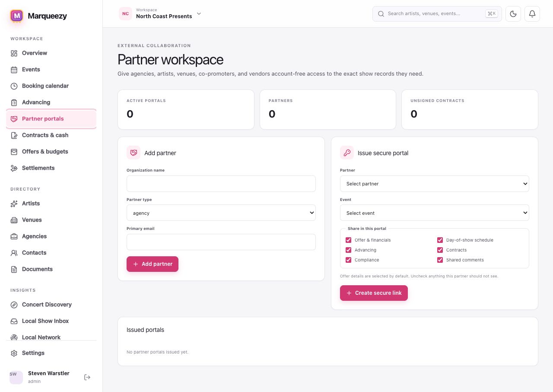Click the Settings gear icon
The image size is (553, 392).
[x=14, y=353]
